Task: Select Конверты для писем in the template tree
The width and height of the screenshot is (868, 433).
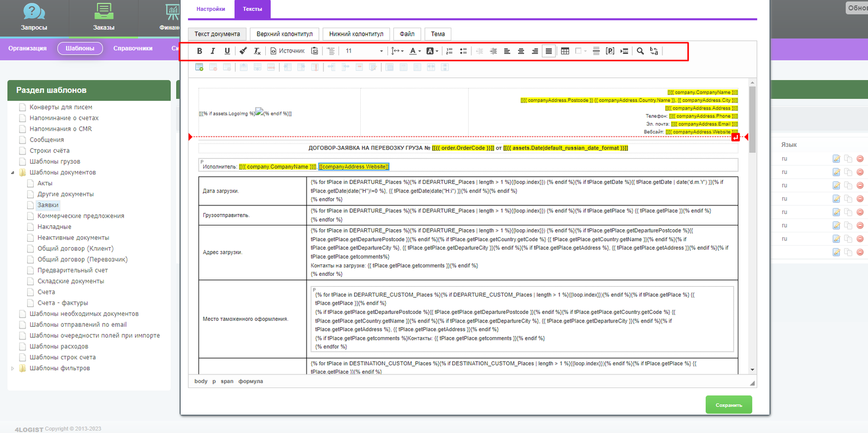Action: click(61, 107)
